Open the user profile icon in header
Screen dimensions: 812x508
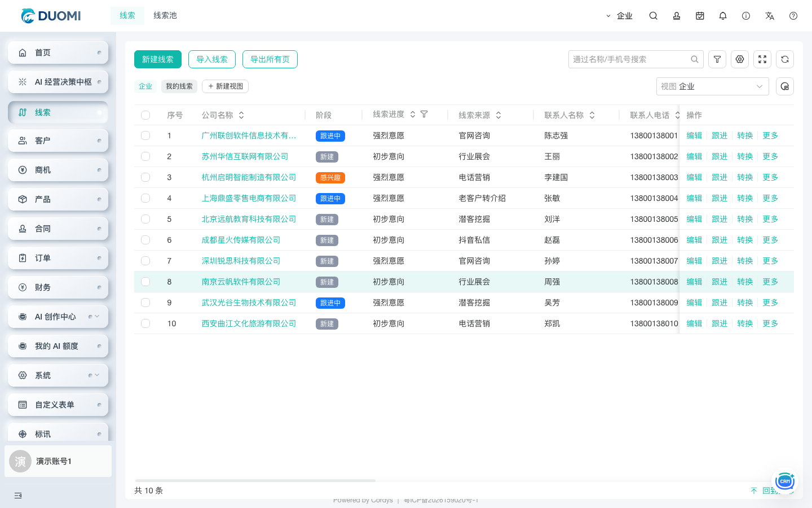coord(677,16)
